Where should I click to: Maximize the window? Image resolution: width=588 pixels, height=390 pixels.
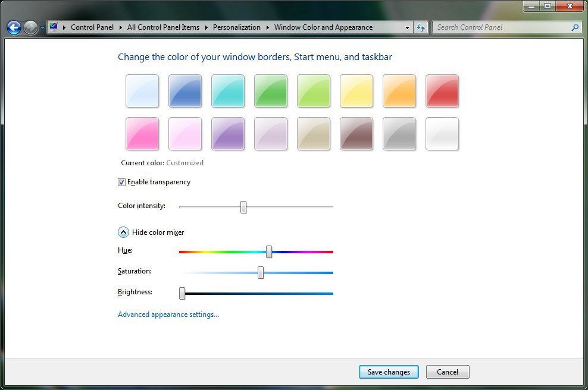[548, 6]
